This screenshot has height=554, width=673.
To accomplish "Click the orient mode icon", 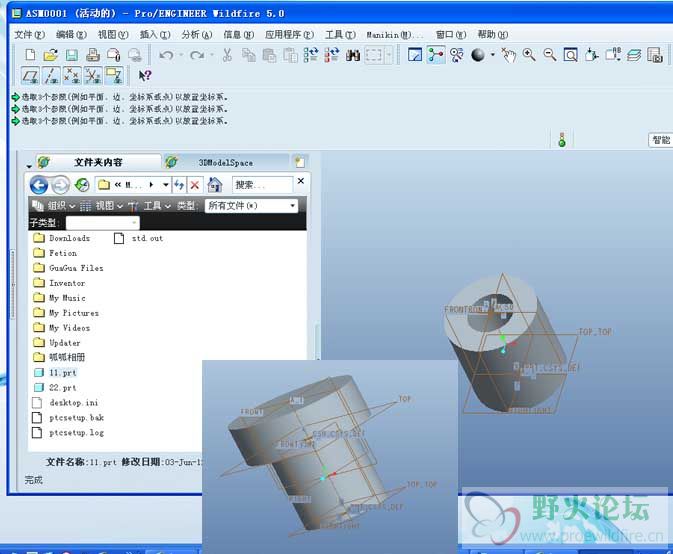I will click(x=457, y=55).
